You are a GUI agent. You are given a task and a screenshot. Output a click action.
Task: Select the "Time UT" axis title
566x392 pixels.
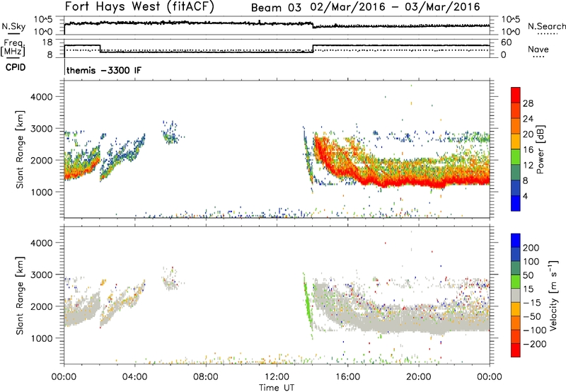tap(277, 387)
